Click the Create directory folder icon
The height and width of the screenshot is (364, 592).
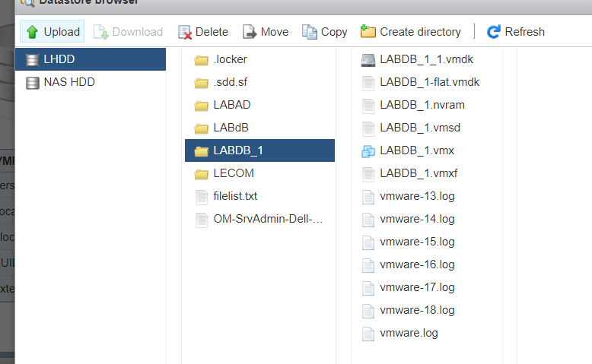(x=368, y=31)
